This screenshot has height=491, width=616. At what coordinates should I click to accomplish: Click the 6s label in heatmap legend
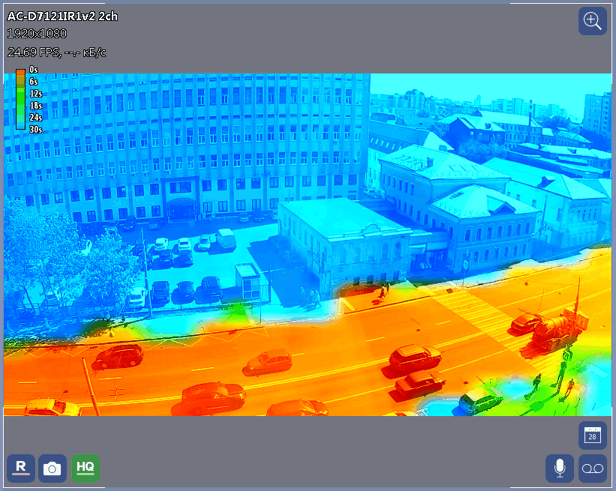35,81
